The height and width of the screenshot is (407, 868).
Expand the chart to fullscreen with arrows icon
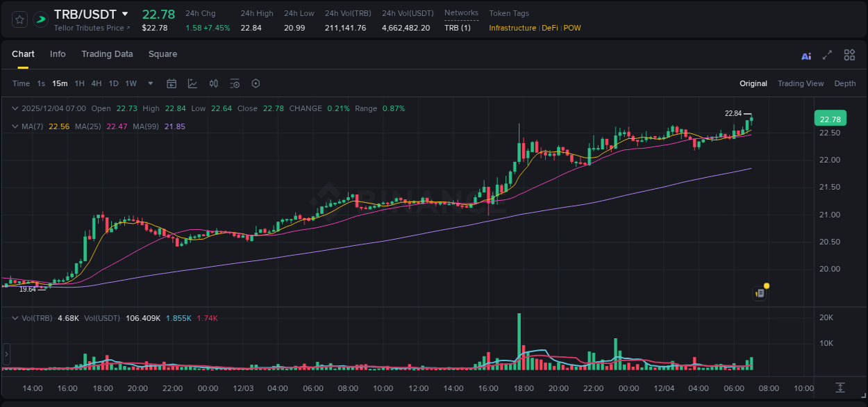coord(827,55)
